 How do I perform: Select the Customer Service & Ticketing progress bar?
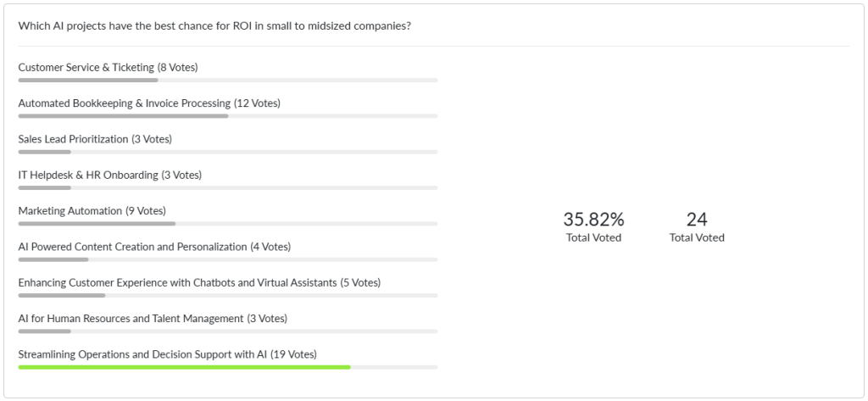tap(228, 81)
